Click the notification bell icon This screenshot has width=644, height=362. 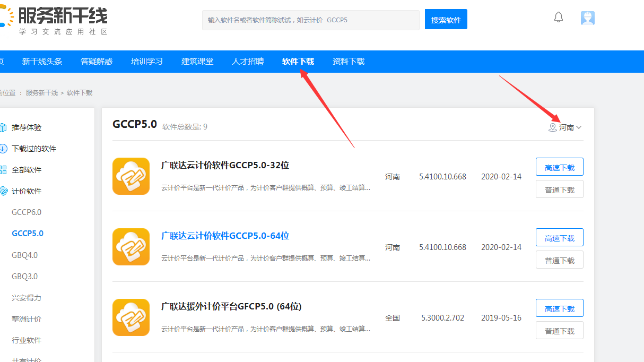pos(559,18)
